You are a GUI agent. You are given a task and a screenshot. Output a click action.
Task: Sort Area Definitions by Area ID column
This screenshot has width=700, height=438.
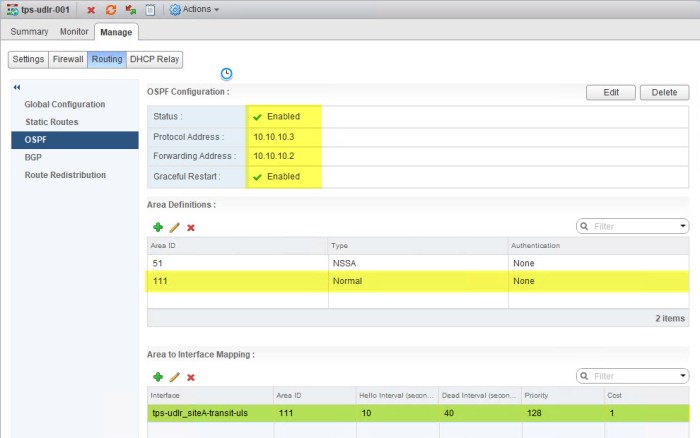[x=238, y=246]
